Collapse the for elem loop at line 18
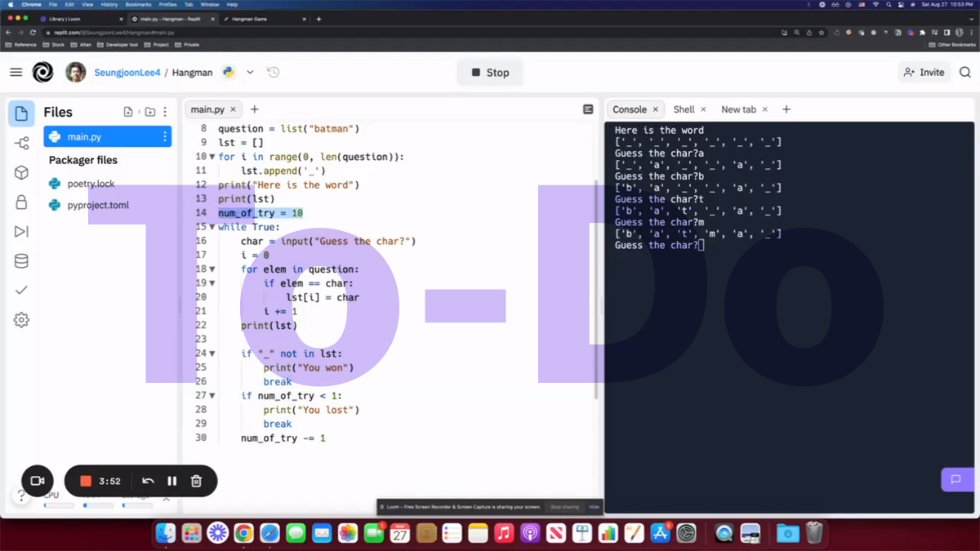The image size is (980, 551). pos(212,269)
